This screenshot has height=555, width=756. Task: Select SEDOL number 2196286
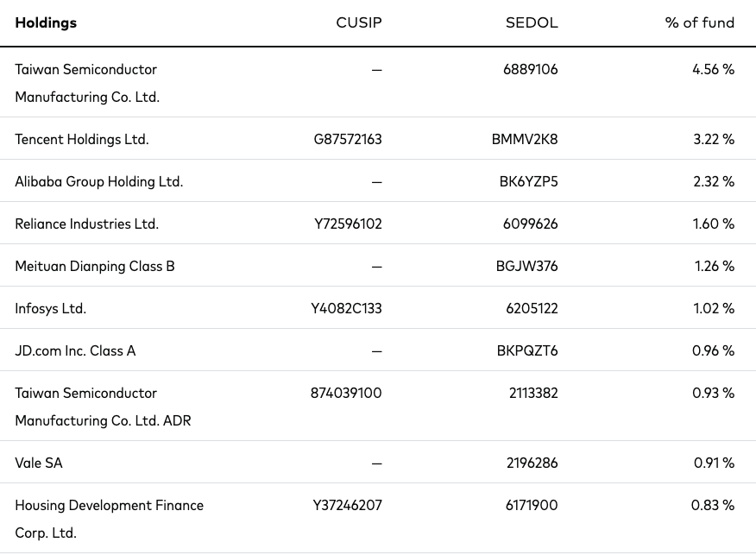[532, 463]
